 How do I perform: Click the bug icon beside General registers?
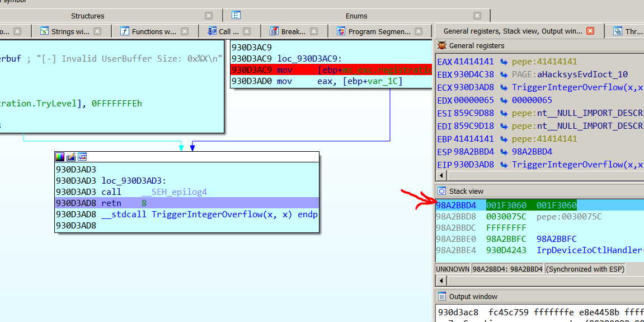tap(442, 46)
